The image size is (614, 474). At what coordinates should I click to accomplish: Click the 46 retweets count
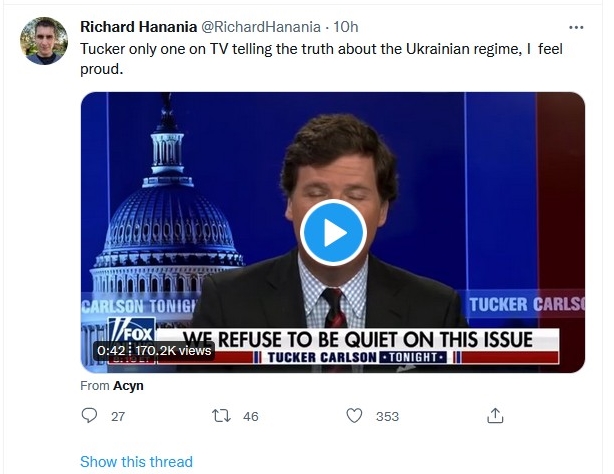point(251,416)
